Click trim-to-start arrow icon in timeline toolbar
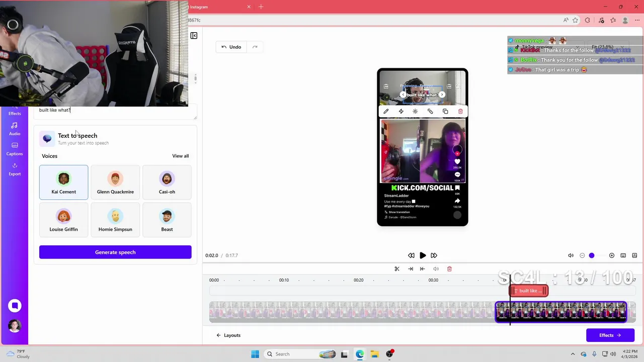Screen dimensions: 644x362 point(423,269)
